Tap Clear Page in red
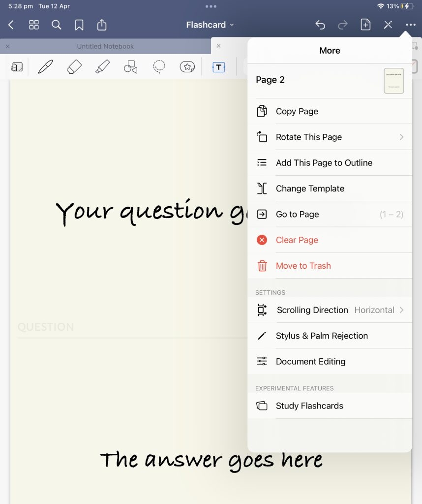 [330, 240]
